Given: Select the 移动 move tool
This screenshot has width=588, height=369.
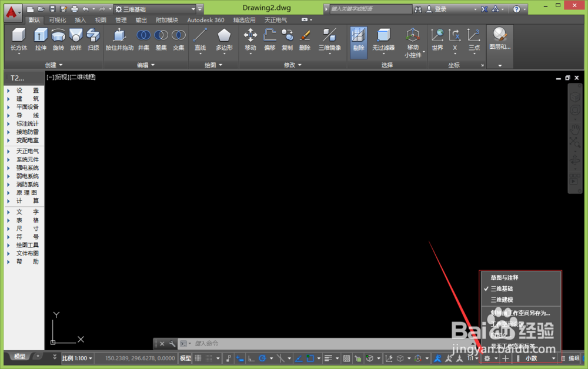Looking at the screenshot, I should click(x=250, y=40).
